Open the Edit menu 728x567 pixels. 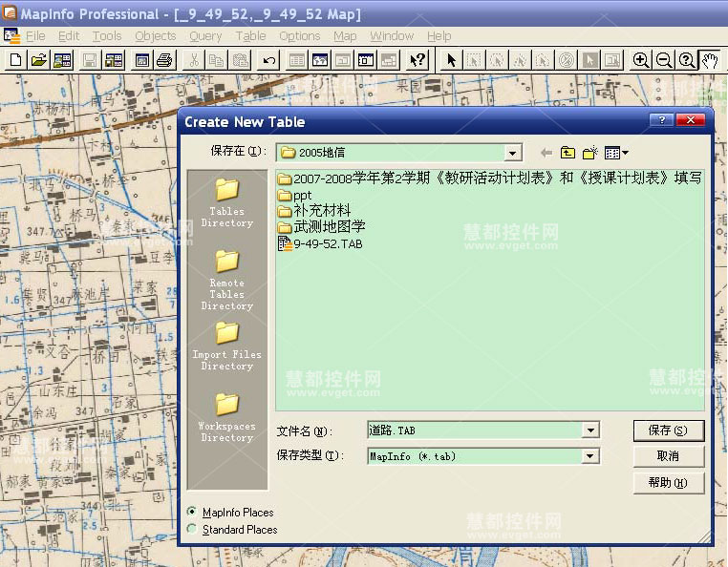69,35
